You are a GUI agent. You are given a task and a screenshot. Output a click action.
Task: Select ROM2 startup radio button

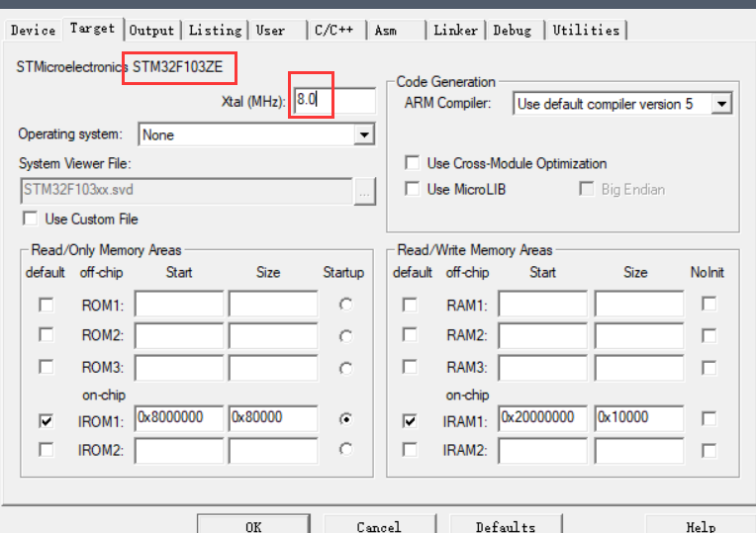click(345, 336)
